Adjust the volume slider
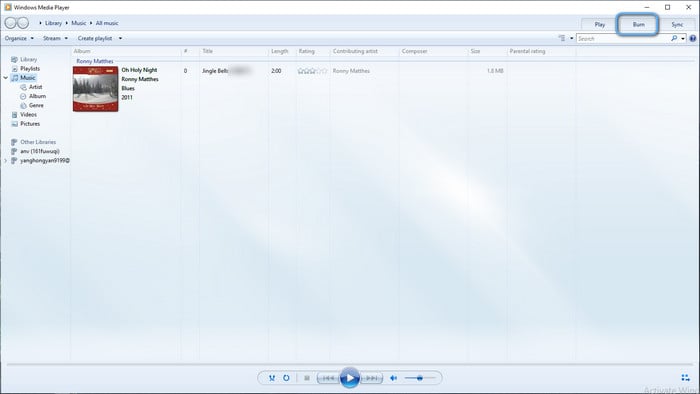This screenshot has height=394, width=700. pyautogui.click(x=420, y=378)
